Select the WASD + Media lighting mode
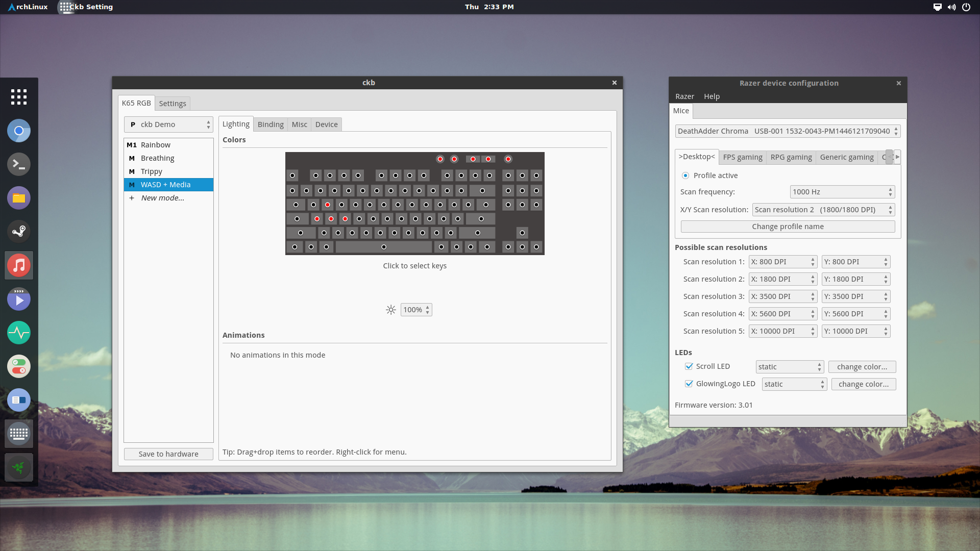The height and width of the screenshot is (551, 980). [165, 184]
